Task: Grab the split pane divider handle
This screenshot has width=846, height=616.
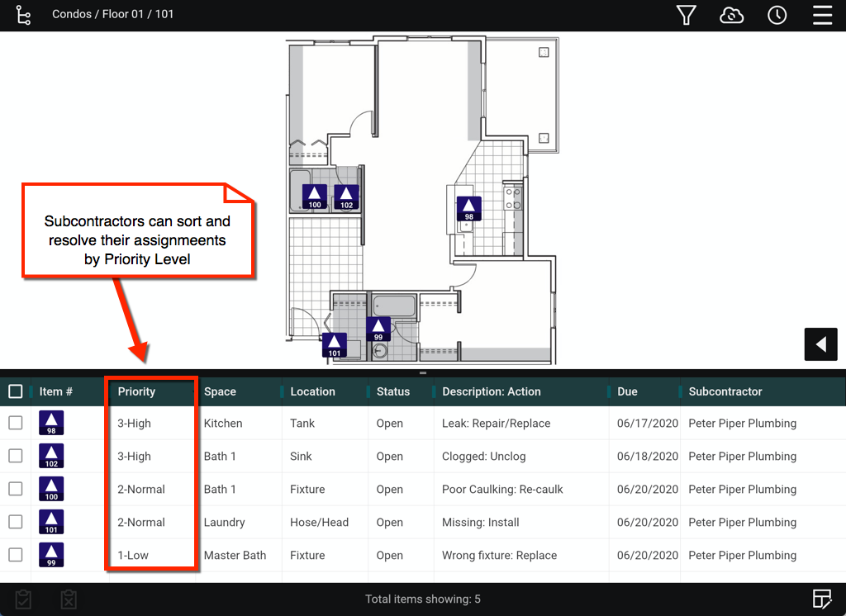Action: [423, 373]
